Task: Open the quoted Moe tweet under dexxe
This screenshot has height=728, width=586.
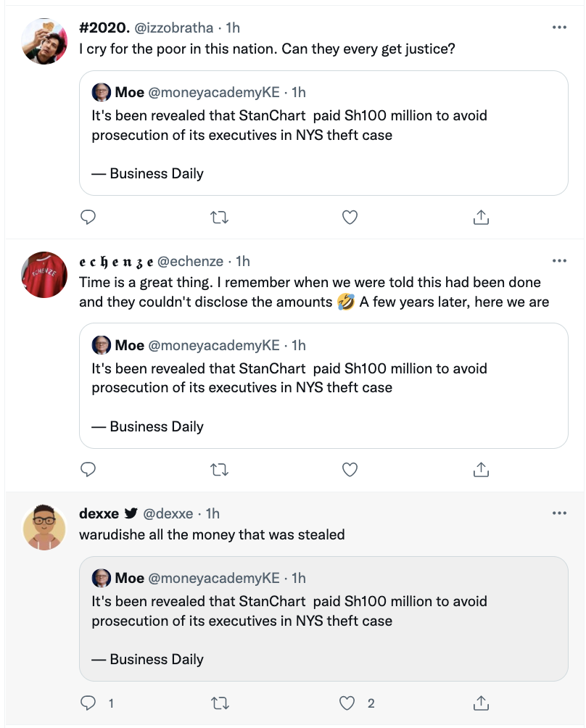Action: click(x=323, y=619)
